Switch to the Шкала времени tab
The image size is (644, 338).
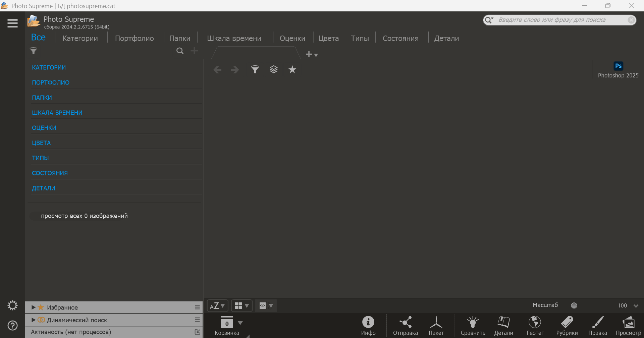pos(234,39)
